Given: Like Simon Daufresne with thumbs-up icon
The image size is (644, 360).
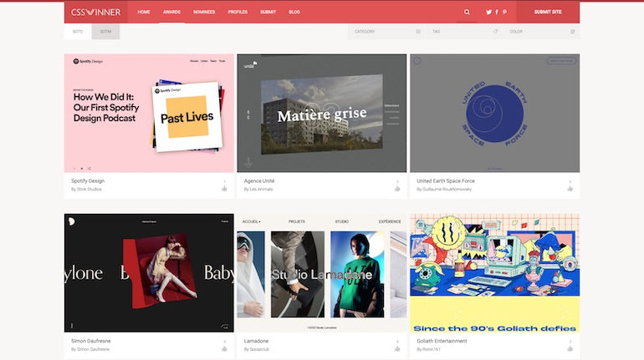Looking at the screenshot, I should (224, 348).
